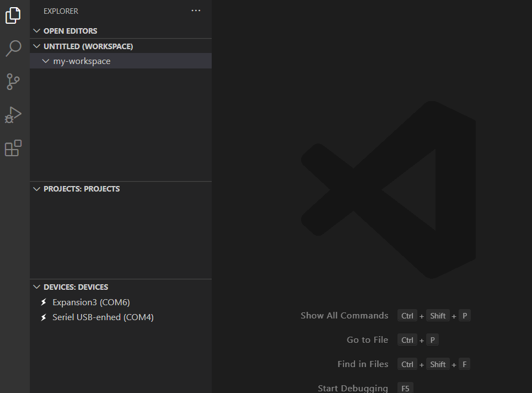Viewport: 532px width, 393px height.
Task: Click the P key in Go to File shortcut
Action: tap(433, 339)
